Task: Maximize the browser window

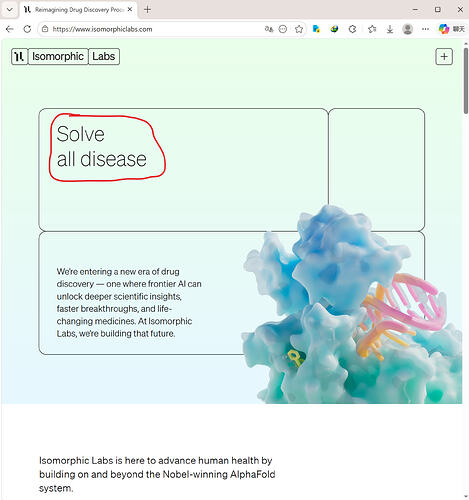Action: 438,10
